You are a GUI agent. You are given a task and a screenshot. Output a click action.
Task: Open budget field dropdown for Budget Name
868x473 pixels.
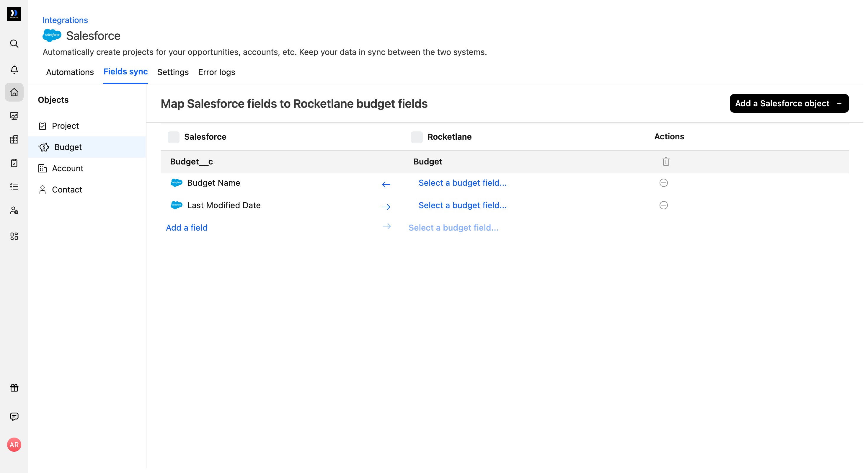[x=462, y=183]
